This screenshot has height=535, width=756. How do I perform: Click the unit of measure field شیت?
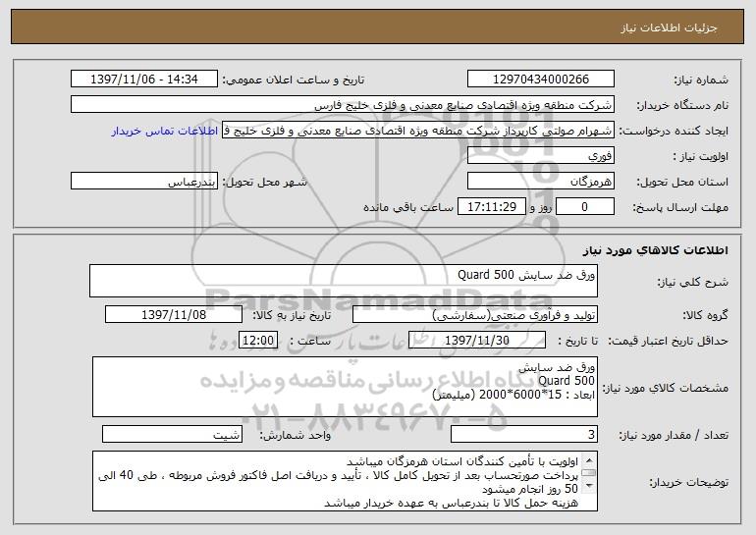(172, 434)
